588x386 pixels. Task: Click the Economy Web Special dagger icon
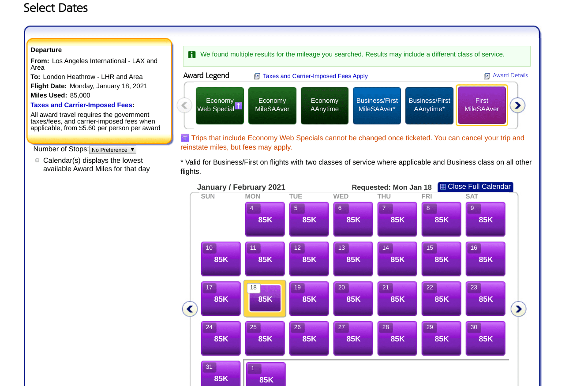coord(238,106)
